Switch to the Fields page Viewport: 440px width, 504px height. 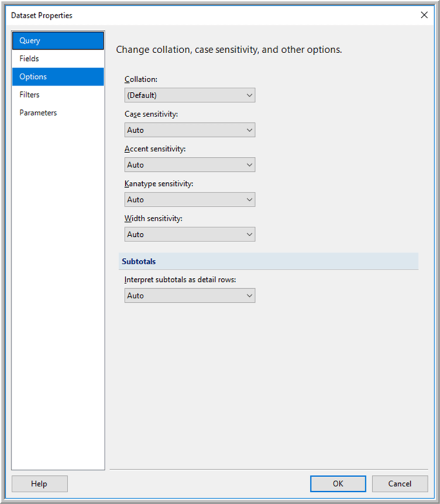(x=58, y=58)
